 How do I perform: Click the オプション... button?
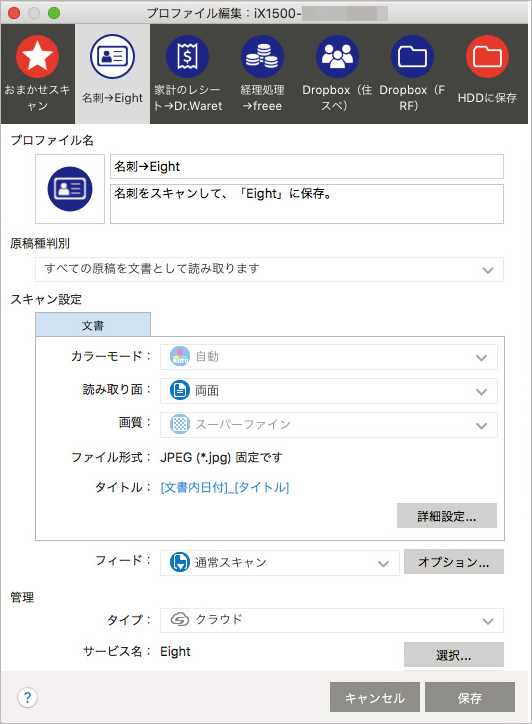point(453,562)
